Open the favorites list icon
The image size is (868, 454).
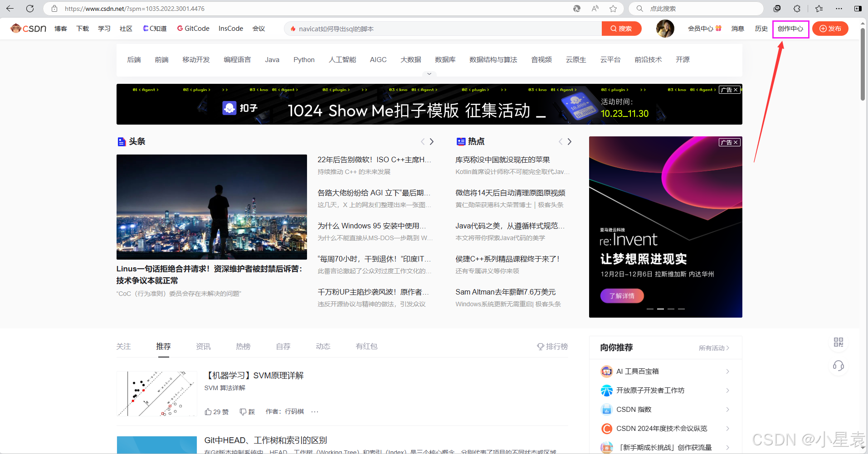point(819,9)
